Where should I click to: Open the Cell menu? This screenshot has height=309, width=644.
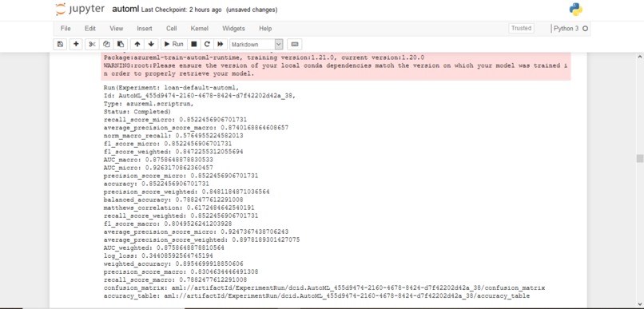click(x=171, y=28)
